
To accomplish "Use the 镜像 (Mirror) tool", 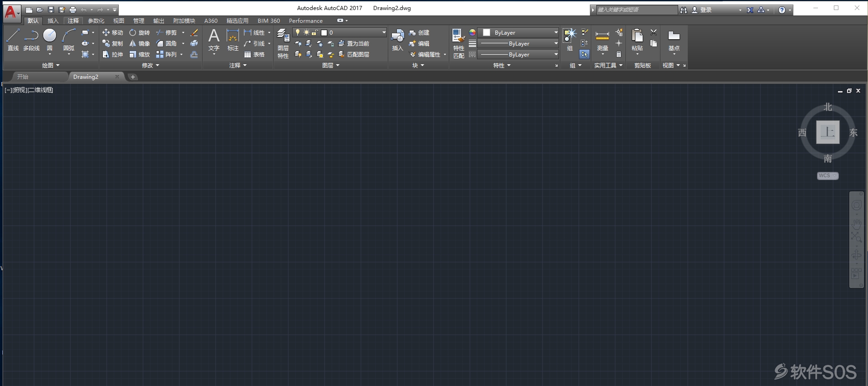I will click(139, 43).
